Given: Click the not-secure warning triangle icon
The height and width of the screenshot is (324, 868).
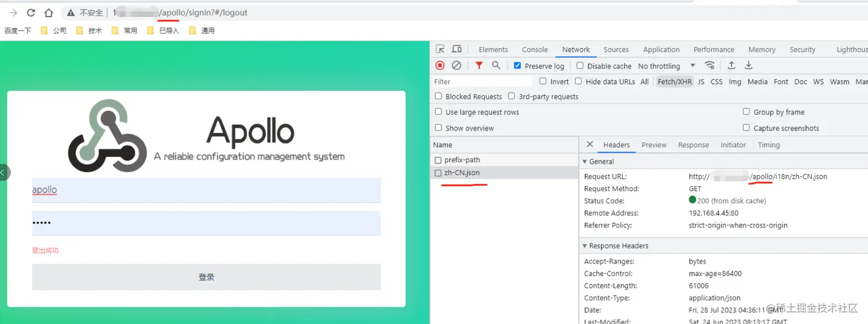Looking at the screenshot, I should point(71,13).
